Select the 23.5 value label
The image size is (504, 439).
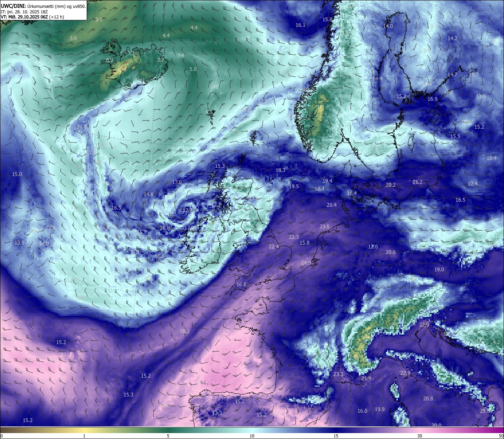pyautogui.click(x=324, y=226)
